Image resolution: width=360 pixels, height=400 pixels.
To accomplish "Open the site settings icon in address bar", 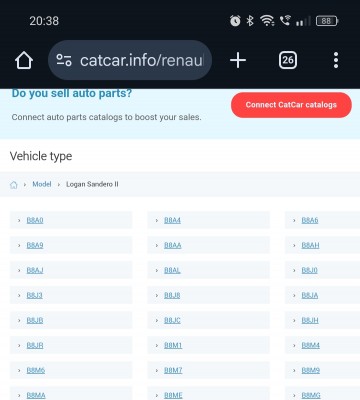I will [x=64, y=60].
